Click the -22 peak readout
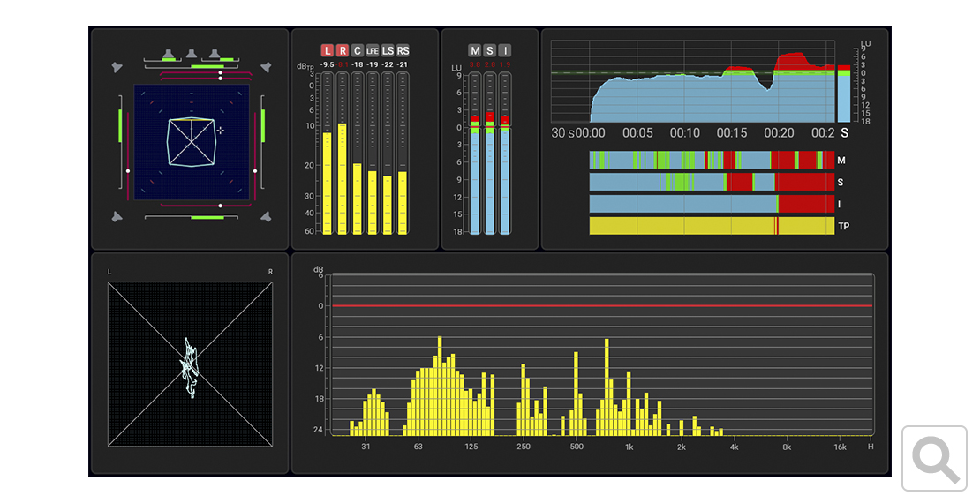The width and height of the screenshot is (980, 503). click(x=388, y=64)
